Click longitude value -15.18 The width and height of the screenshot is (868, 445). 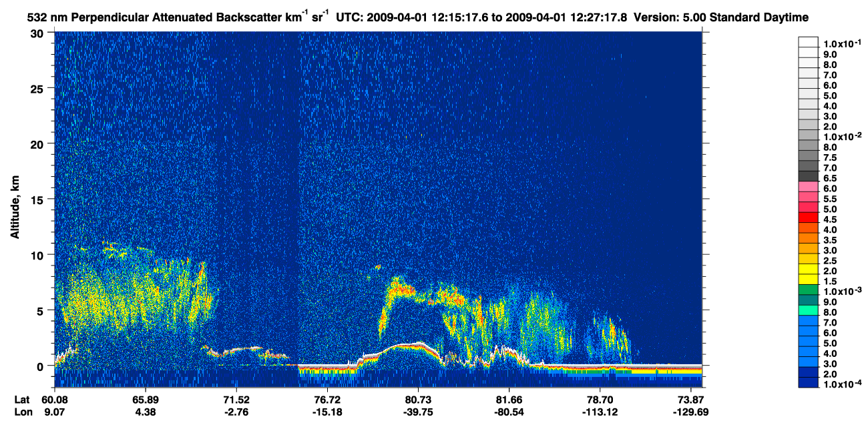click(327, 412)
